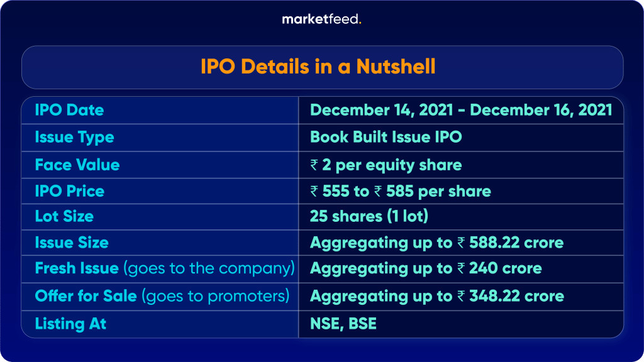This screenshot has height=362, width=644.
Task: Click the ₹ 348.22 crore offer value
Action: [436, 296]
